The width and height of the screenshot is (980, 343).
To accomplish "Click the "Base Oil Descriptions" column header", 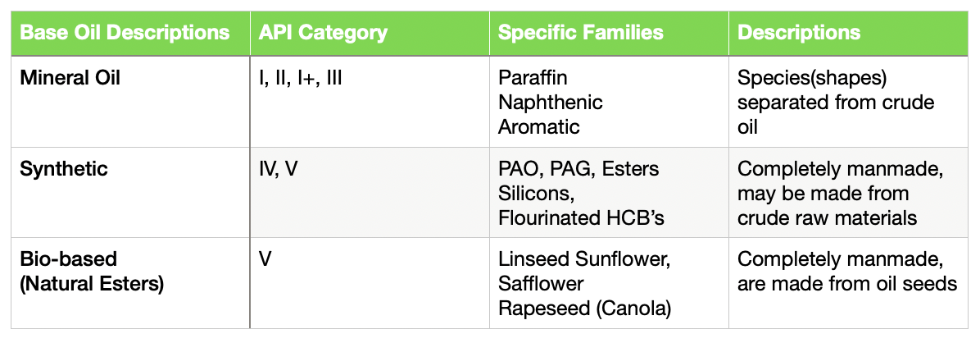I will point(125,34).
